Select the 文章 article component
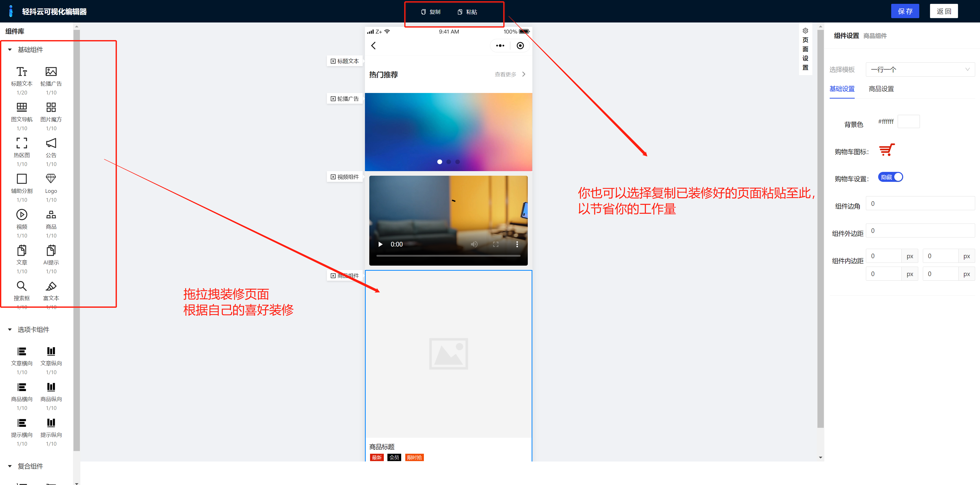 point(22,259)
